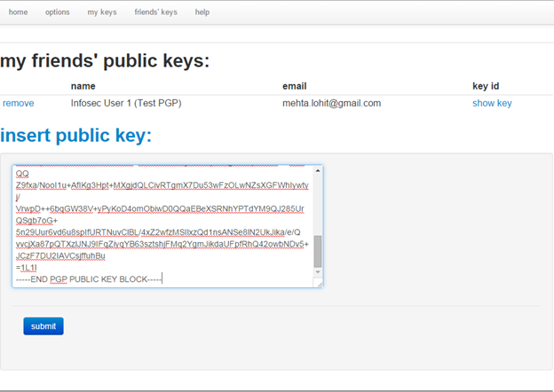The image size is (554, 392).
Task: Click inside the public key text area
Action: coord(160,222)
